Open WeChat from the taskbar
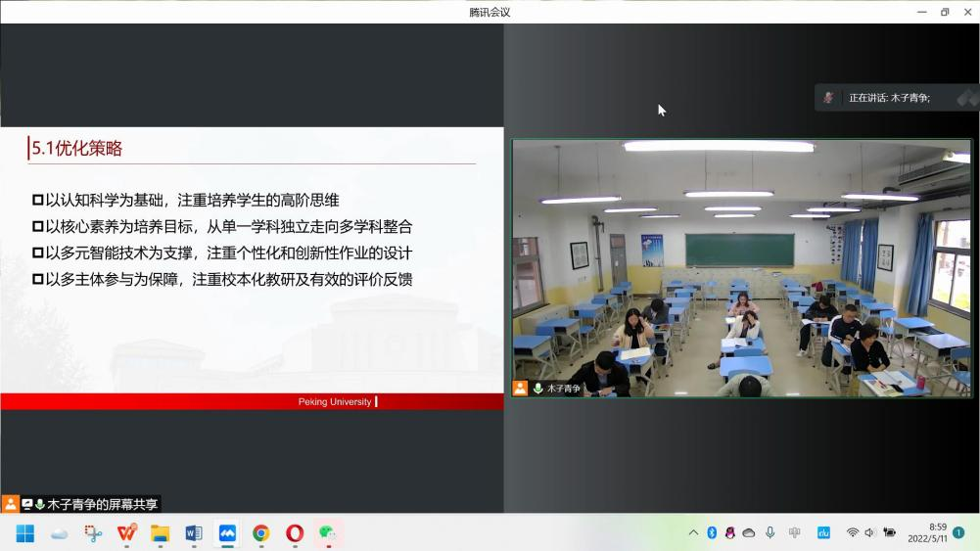The width and height of the screenshot is (980, 551). 328,533
